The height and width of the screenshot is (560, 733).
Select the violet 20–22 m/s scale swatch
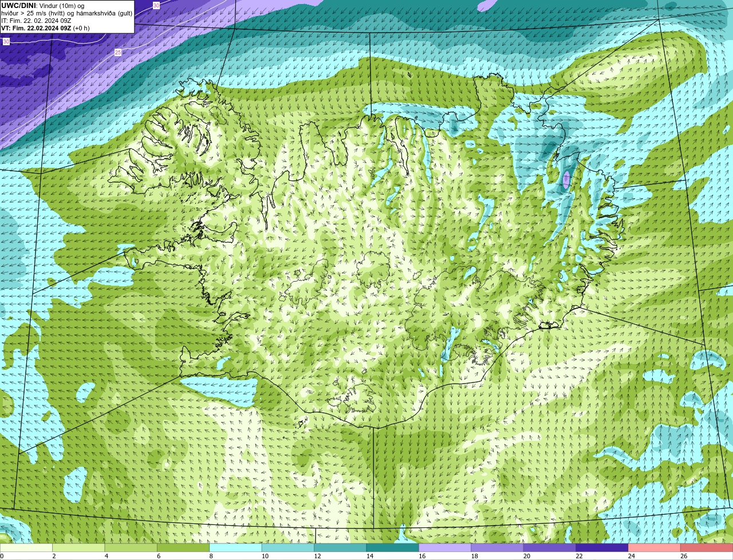(550, 548)
